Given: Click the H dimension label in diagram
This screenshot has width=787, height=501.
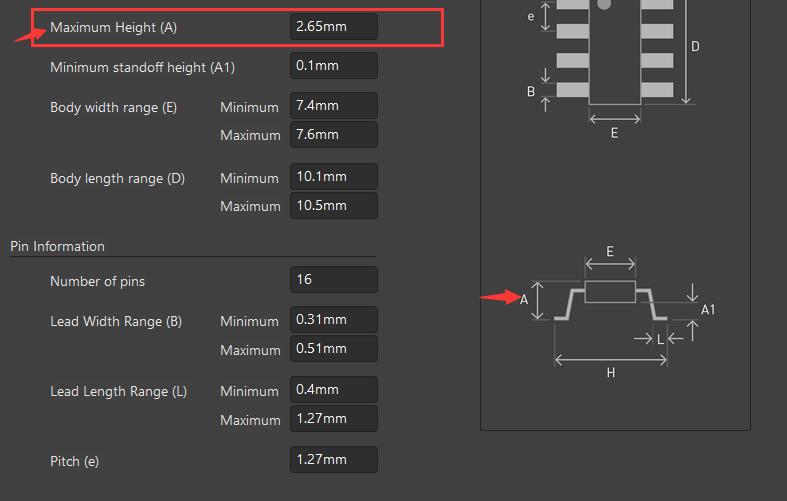Looking at the screenshot, I should click(x=611, y=373).
